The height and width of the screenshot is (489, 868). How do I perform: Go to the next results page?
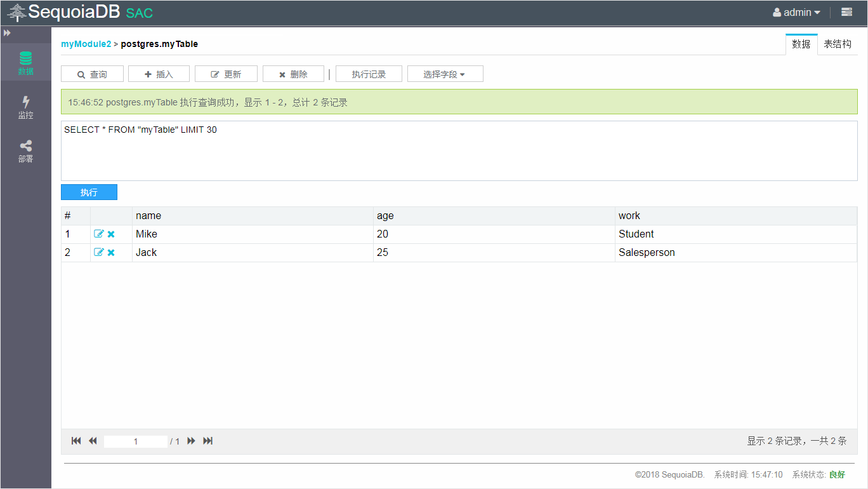(191, 441)
